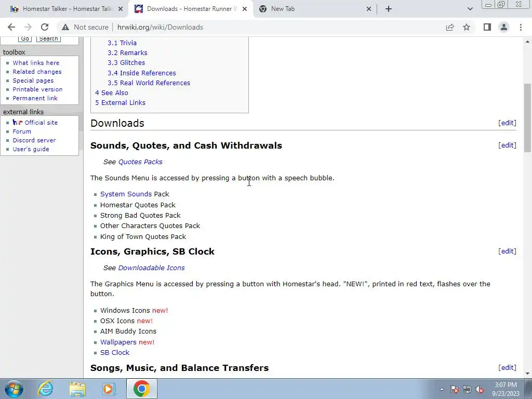Open the Downloadable Icons link
This screenshot has width=532, height=399.
151,268
